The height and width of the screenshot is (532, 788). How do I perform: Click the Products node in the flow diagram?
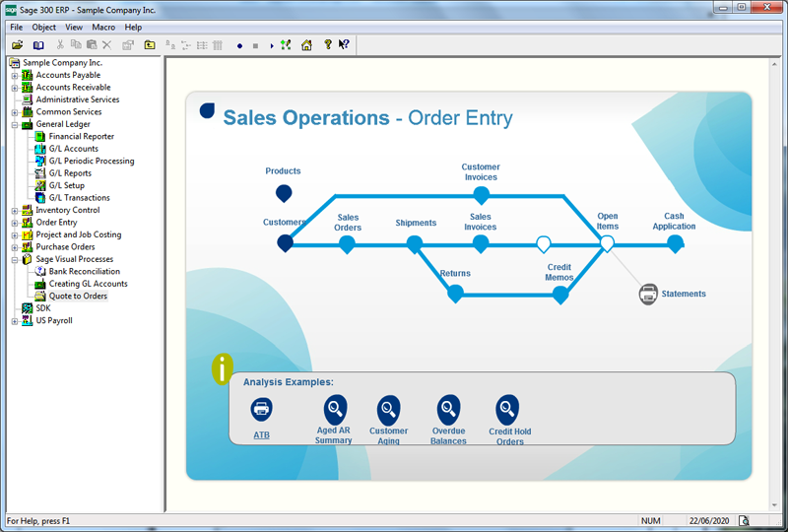[284, 192]
